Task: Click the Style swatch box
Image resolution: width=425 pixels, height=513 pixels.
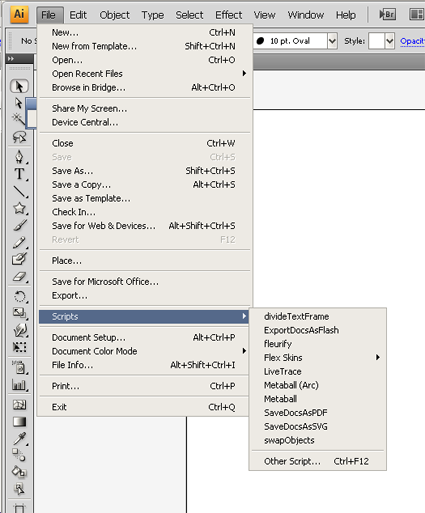Action: point(376,41)
